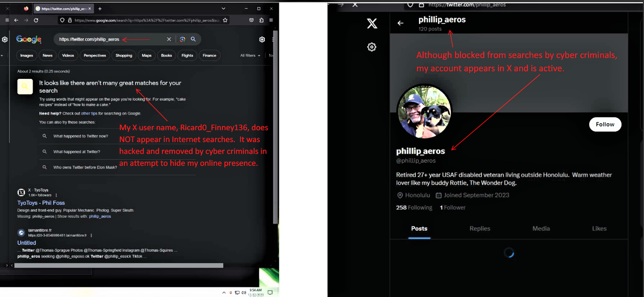Screen dimensions: 644x297
Task: Go back using the X profile arrow
Action: click(400, 23)
